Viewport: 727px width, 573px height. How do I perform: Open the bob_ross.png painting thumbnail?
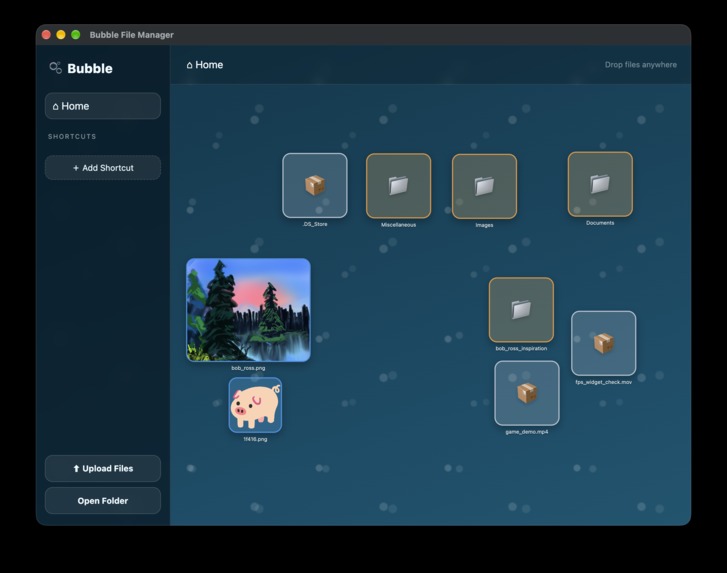[249, 310]
